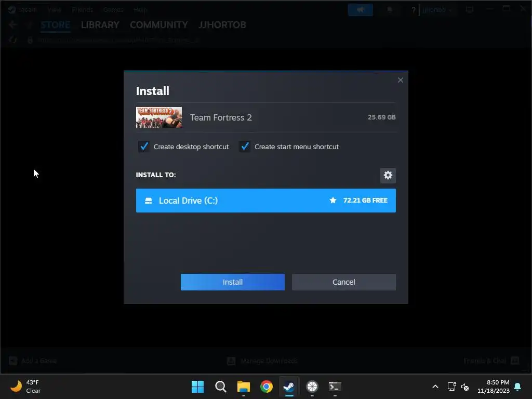Click Steam icon in taskbar

(289, 387)
